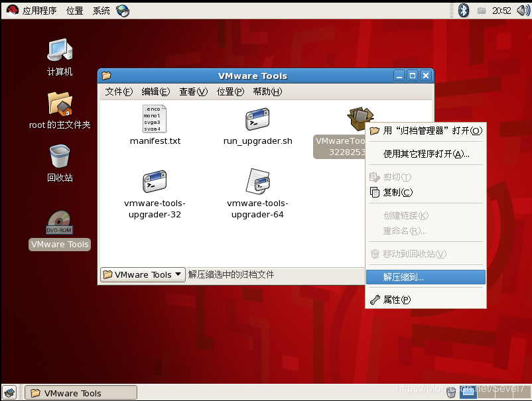
Task: Minimize the VMware Tools window
Action: 399,76
